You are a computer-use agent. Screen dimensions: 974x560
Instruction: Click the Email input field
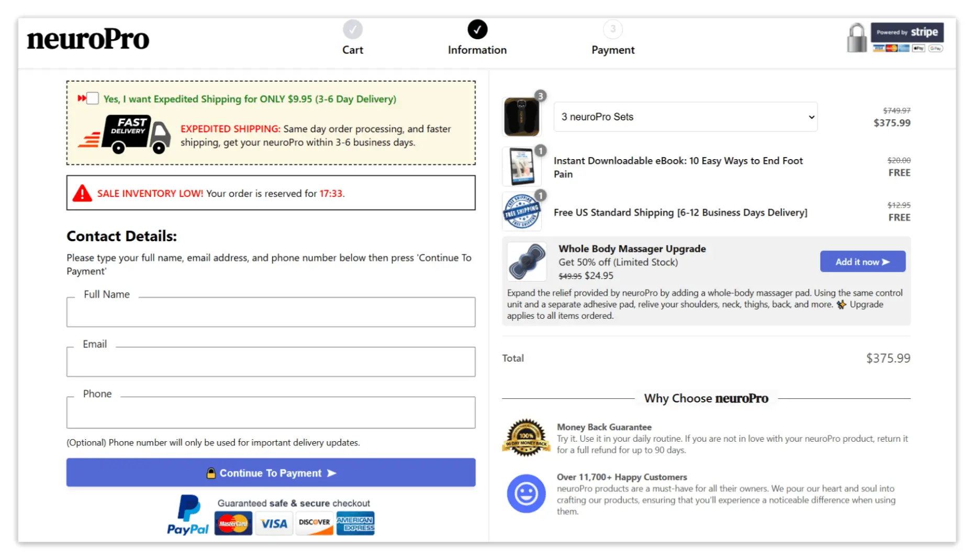point(271,362)
